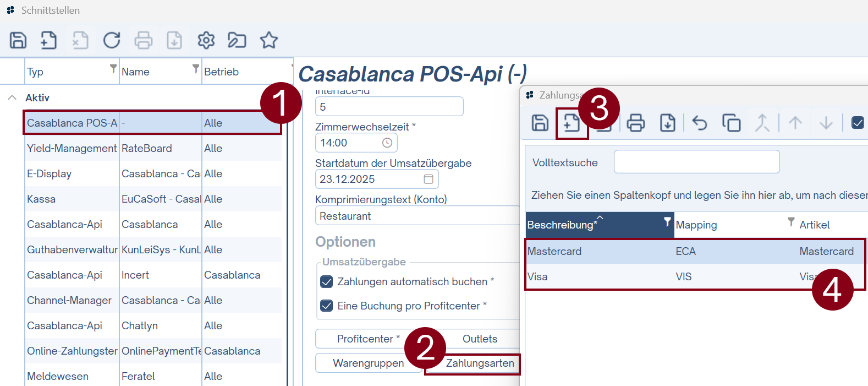Focus the Komprimierungstext field containing Restaurant
868x386 pixels.
pos(417,215)
